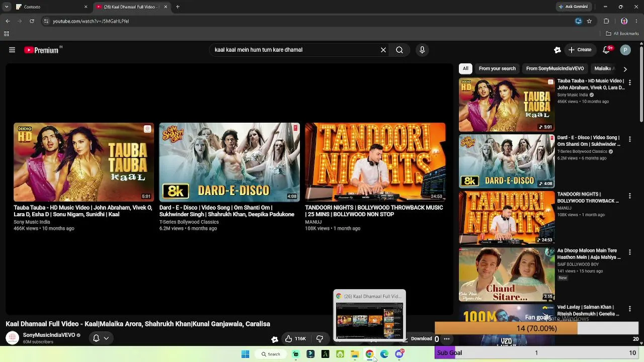Expand the tab search dropdown
The height and width of the screenshot is (362, 644).
(x=6, y=7)
